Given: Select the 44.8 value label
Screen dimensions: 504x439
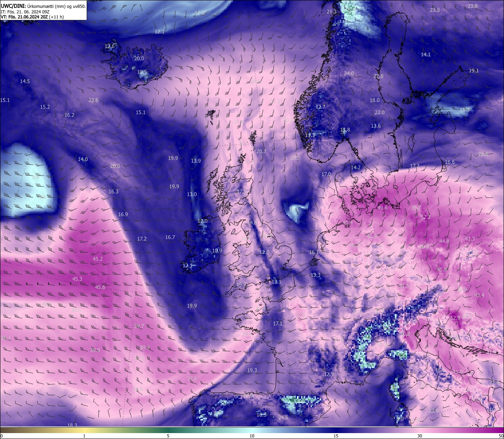Looking at the screenshot, I should [x=444, y=241].
